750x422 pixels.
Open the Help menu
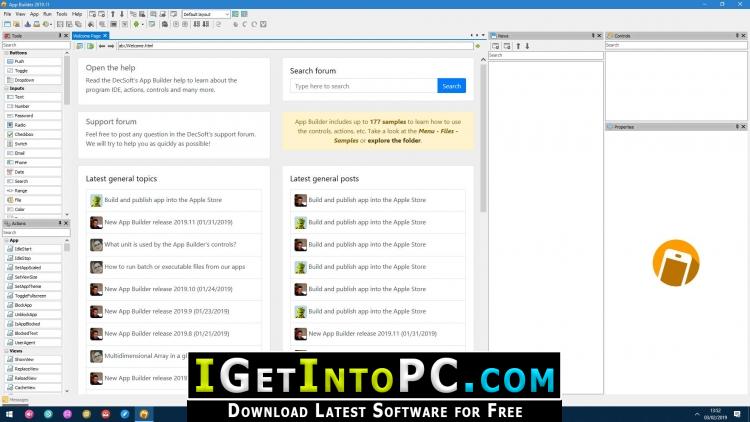(x=77, y=14)
